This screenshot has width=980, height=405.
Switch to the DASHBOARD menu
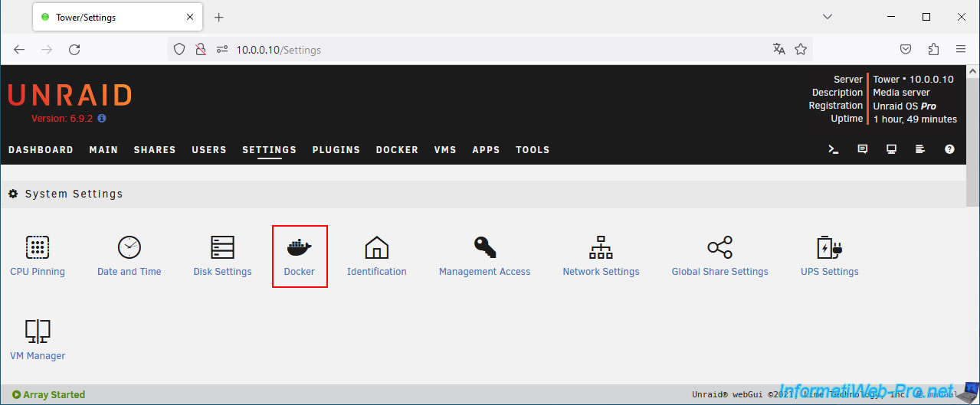coord(41,150)
